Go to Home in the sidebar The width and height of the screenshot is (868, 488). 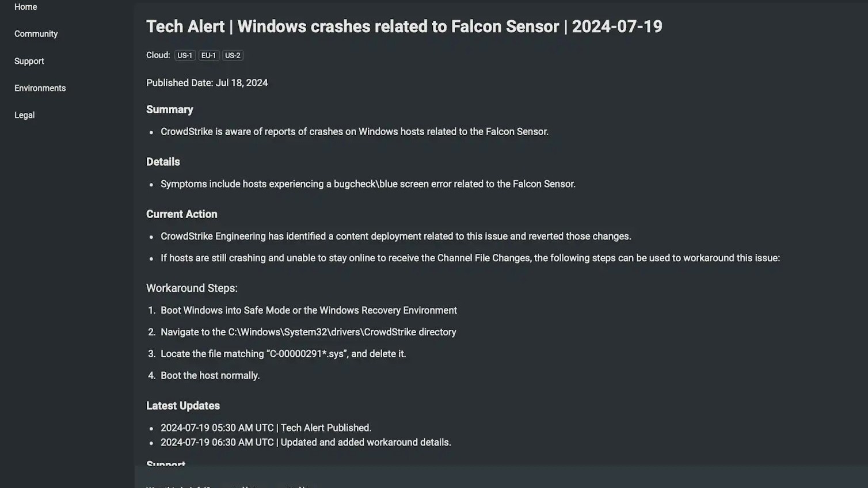[25, 7]
